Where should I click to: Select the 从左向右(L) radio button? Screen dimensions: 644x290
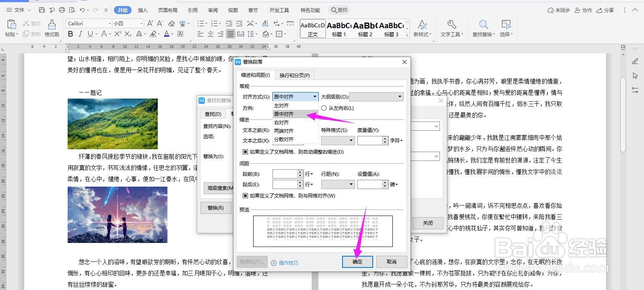pyautogui.click(x=324, y=108)
